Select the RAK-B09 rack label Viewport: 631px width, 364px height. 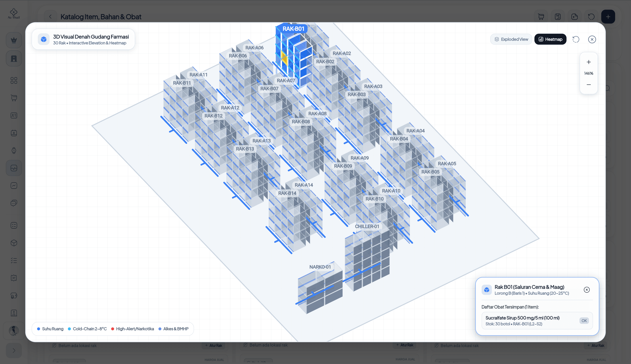(343, 166)
